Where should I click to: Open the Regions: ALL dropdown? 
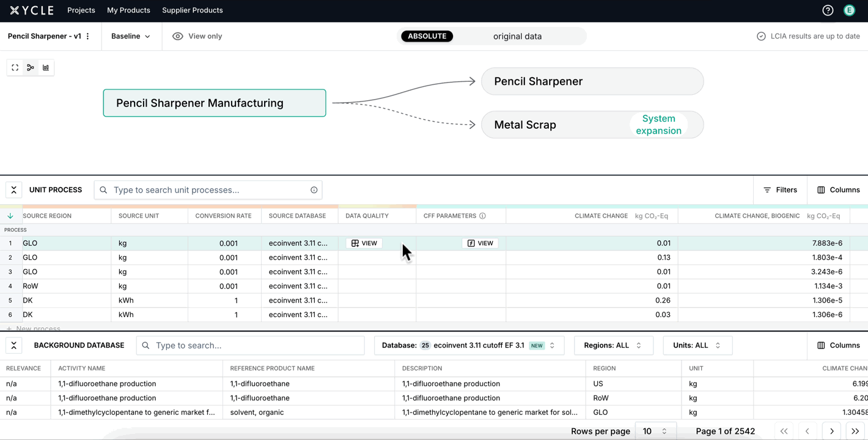click(x=612, y=345)
